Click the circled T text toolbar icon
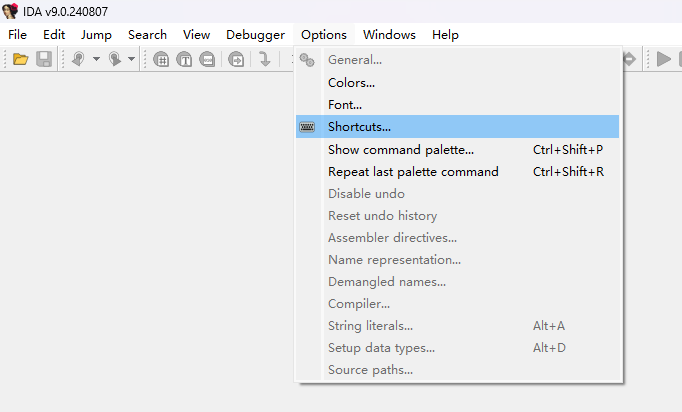The image size is (682, 412). click(x=184, y=59)
